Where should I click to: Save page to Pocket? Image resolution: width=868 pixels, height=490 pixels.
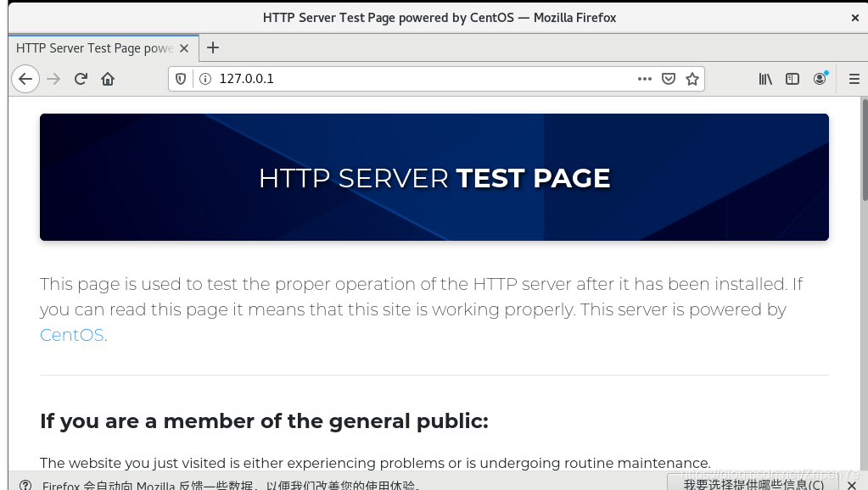pos(669,79)
